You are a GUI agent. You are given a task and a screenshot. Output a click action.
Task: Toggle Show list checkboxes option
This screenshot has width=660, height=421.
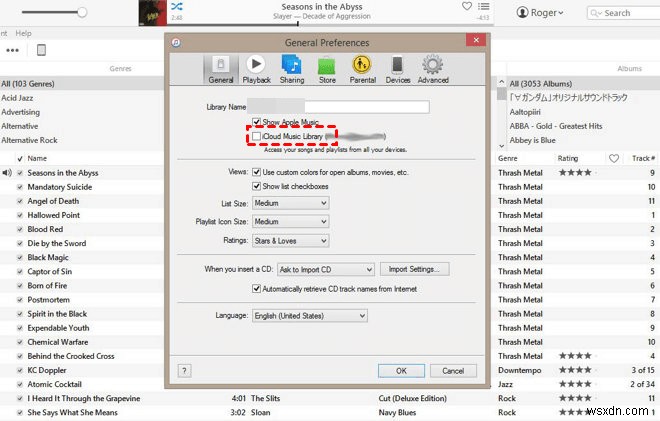[256, 186]
